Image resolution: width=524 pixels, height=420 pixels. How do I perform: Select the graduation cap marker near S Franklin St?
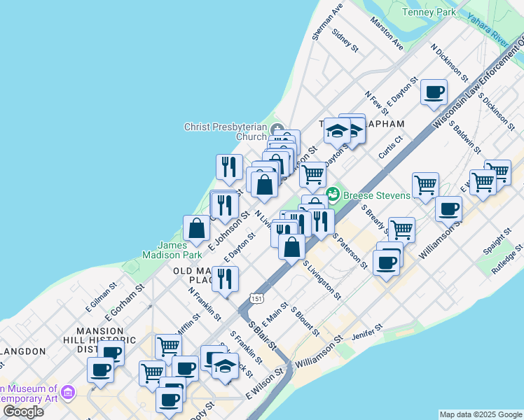coord(224,366)
